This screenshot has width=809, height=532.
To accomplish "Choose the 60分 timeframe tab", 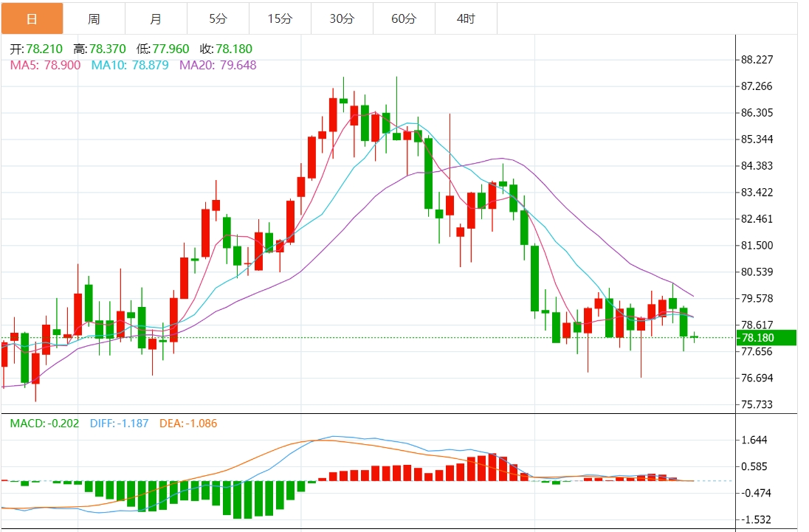I will pos(404,18).
